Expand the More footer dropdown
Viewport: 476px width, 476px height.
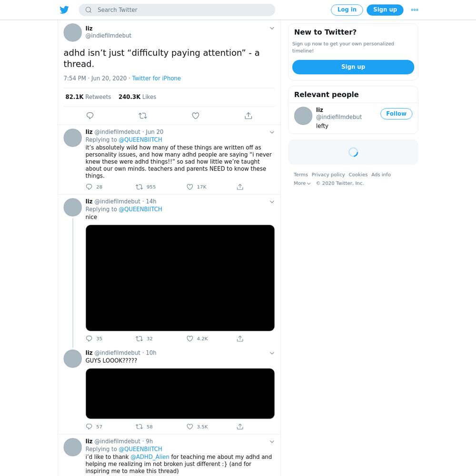pos(302,183)
